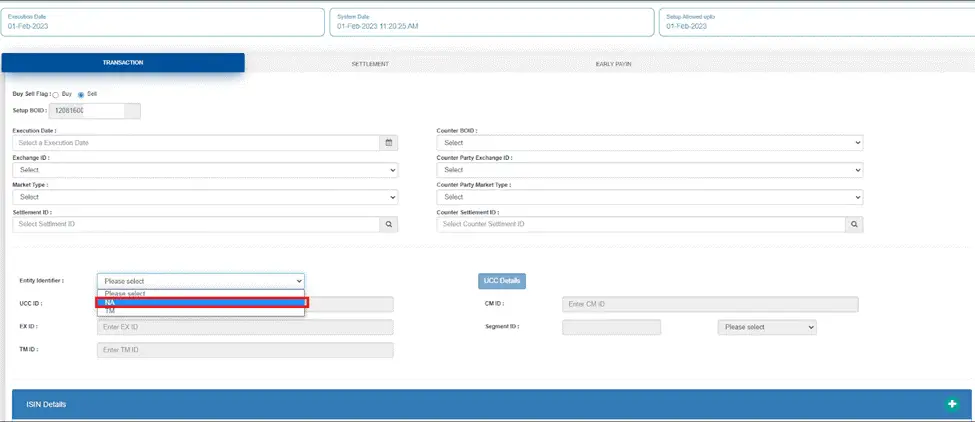The height and width of the screenshot is (422, 975).
Task: Click the Settlement ID search icon
Action: 389,224
